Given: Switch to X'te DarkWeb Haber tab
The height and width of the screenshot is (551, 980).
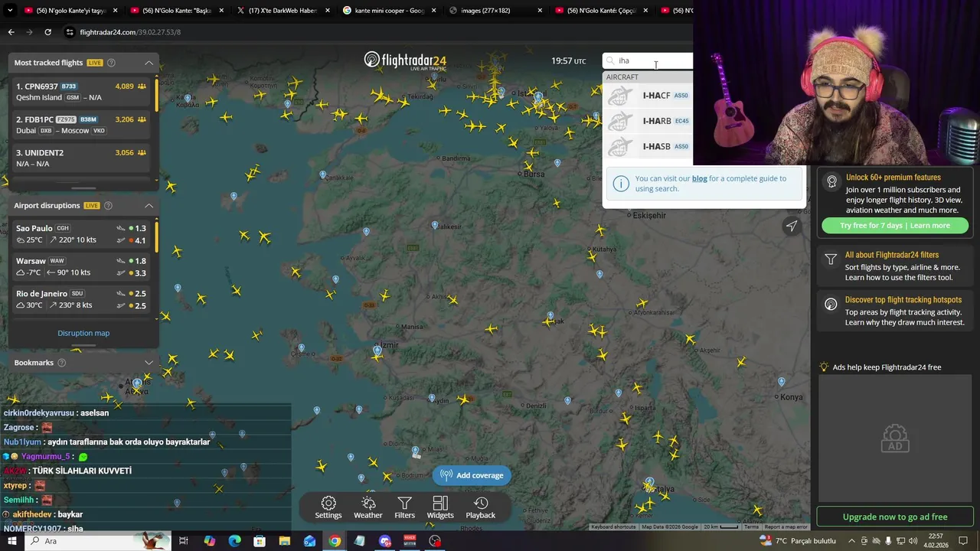Looking at the screenshot, I should pos(282,11).
